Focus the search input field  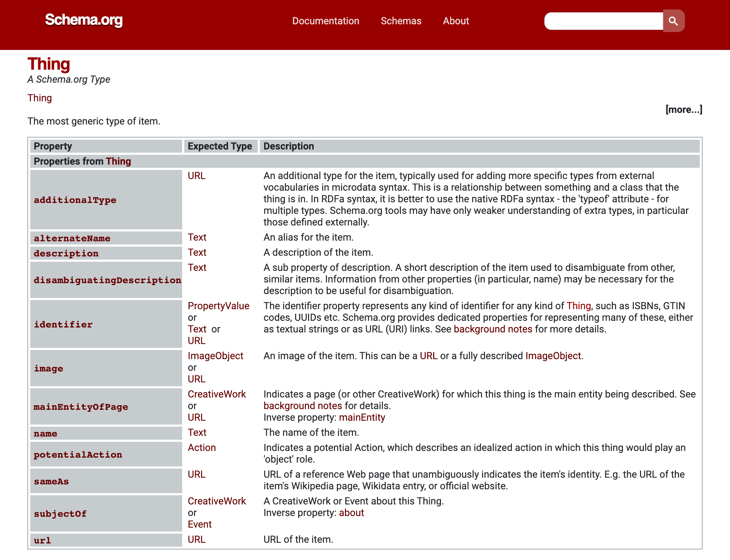click(602, 21)
